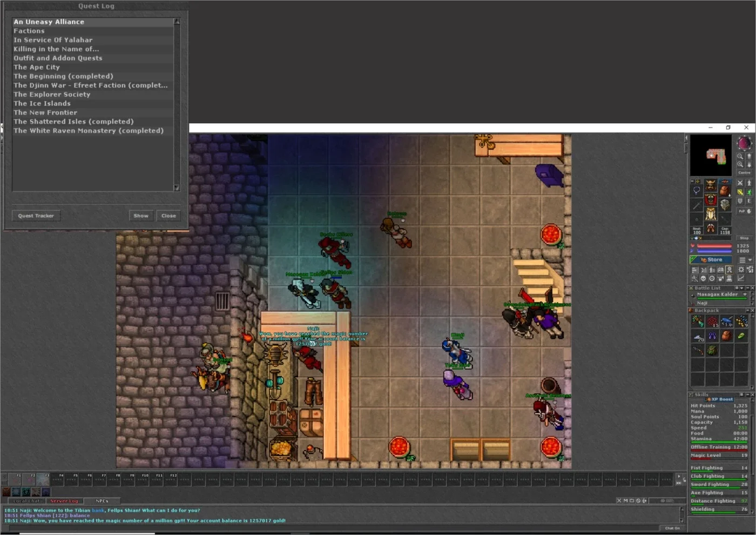Switch to Server Log tab
The width and height of the screenshot is (756, 535).
(x=64, y=501)
